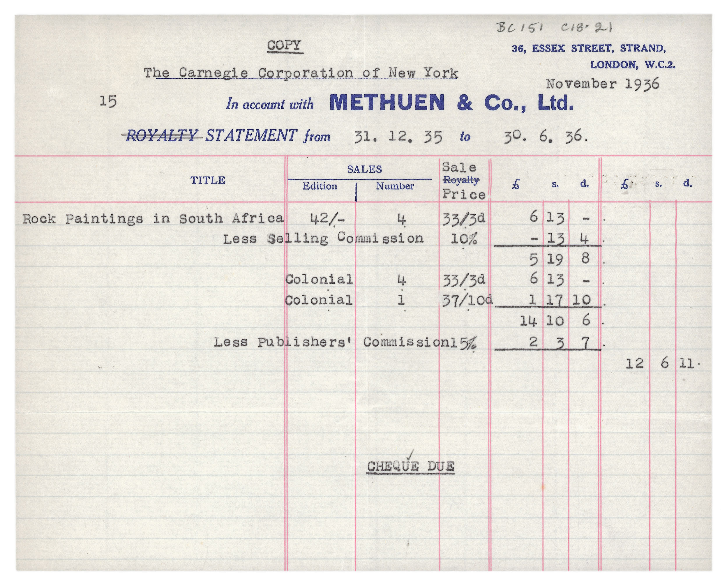Click the handwritten note 'BC151 C18.21'

coord(554,27)
